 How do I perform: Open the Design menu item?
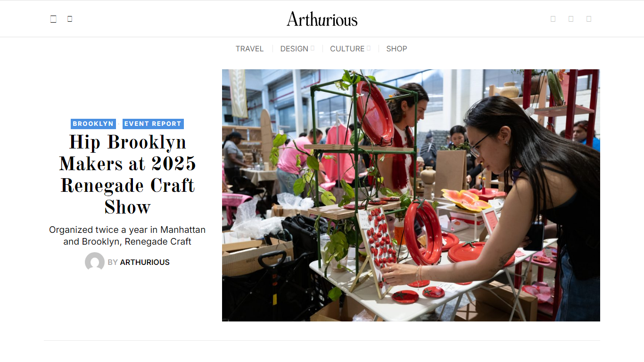pyautogui.click(x=294, y=49)
